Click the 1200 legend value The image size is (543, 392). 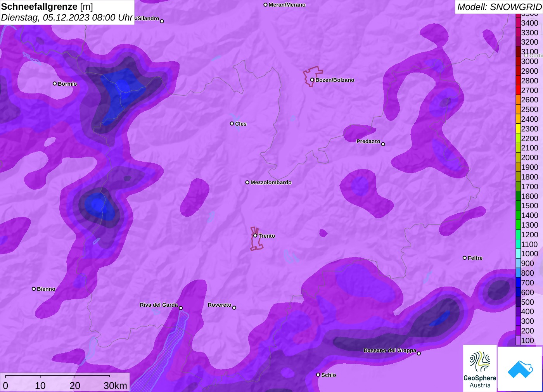click(529, 235)
